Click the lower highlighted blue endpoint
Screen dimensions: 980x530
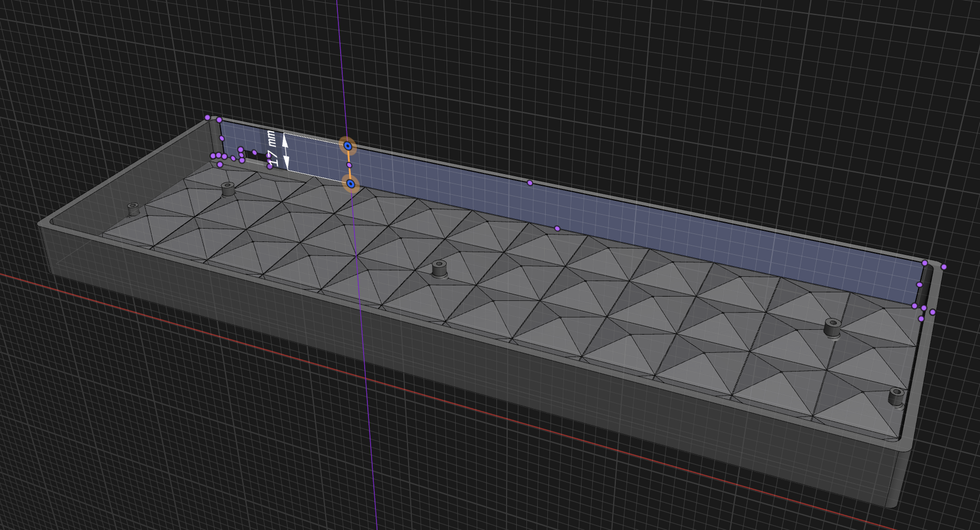350,184
